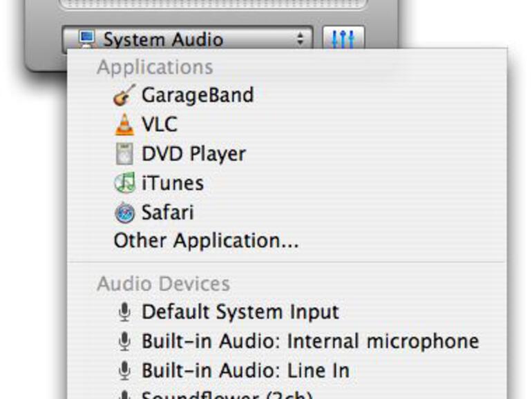Click the orange VLC cone icon
This screenshot has width=532, height=399.
124,124
